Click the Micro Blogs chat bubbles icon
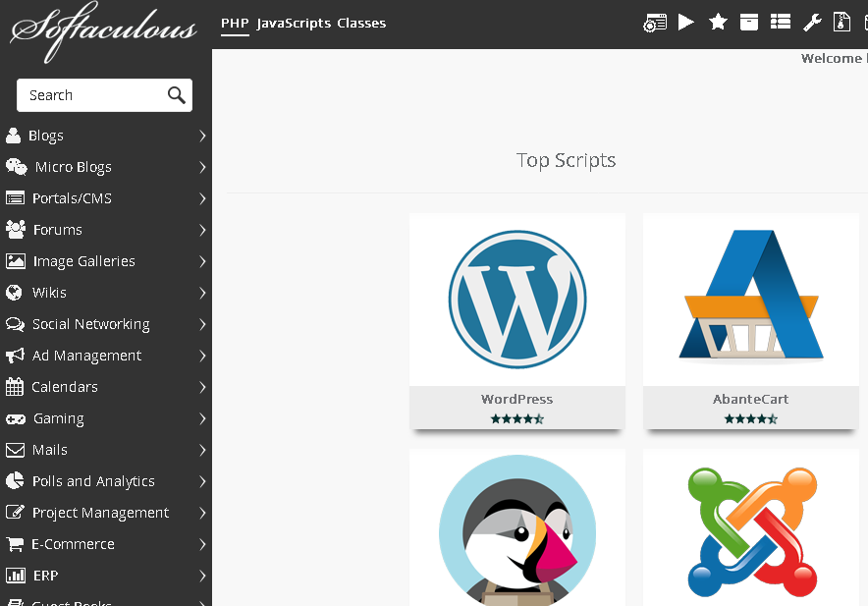The width and height of the screenshot is (868, 606). [x=16, y=167]
